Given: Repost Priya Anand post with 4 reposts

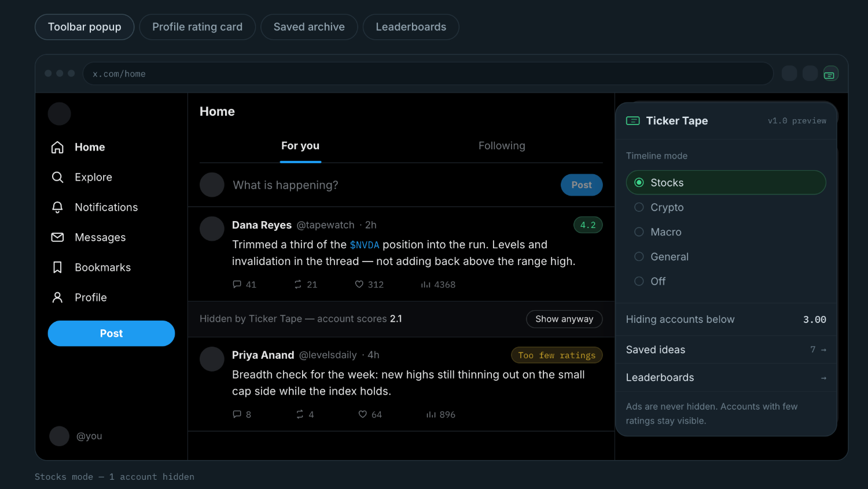Looking at the screenshot, I should 305,414.
